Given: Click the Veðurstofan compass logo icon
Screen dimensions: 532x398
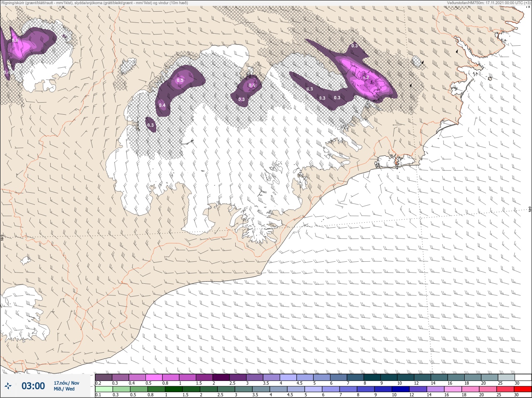Looking at the screenshot, I should (8, 386).
